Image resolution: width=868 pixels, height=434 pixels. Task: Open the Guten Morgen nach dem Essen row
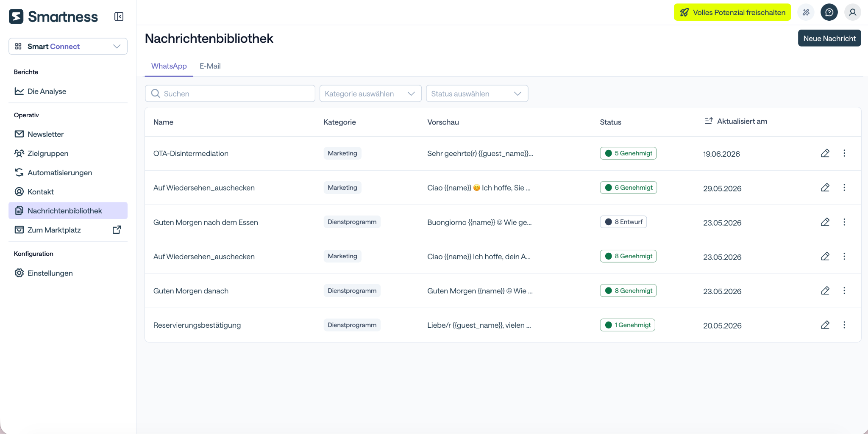tap(206, 222)
